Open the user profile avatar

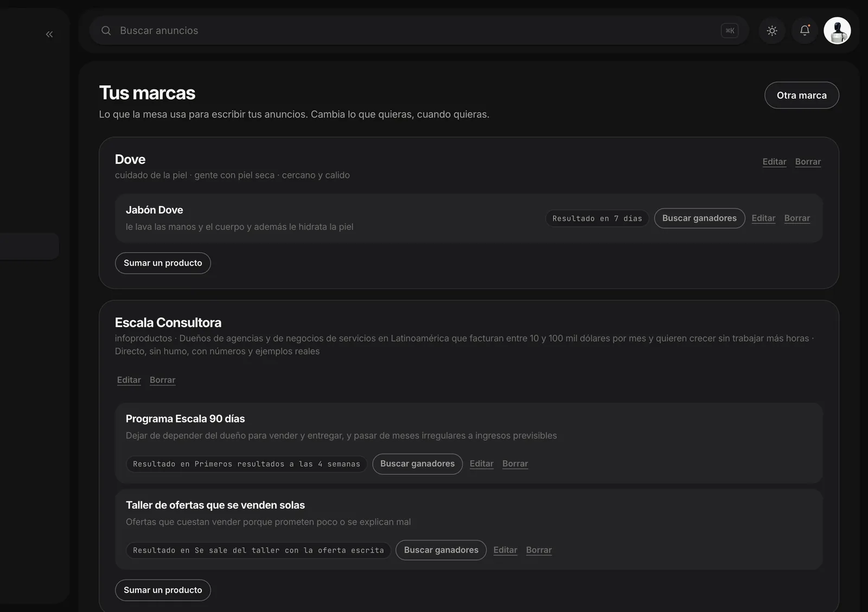pos(837,30)
